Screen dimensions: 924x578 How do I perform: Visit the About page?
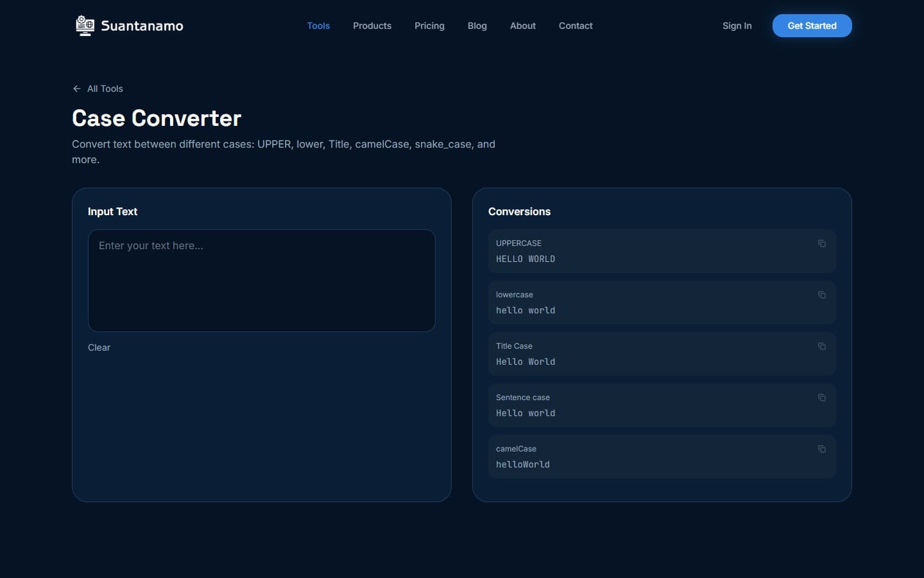522,26
